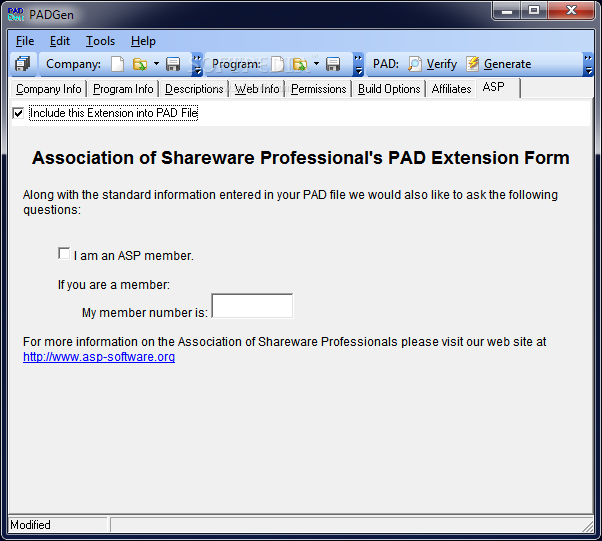Close the PADGen window
The image size is (602, 541).
coord(571,11)
